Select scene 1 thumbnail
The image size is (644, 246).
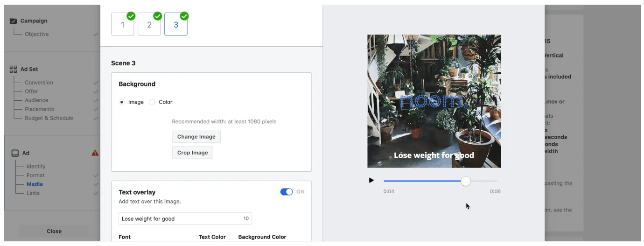122,25
